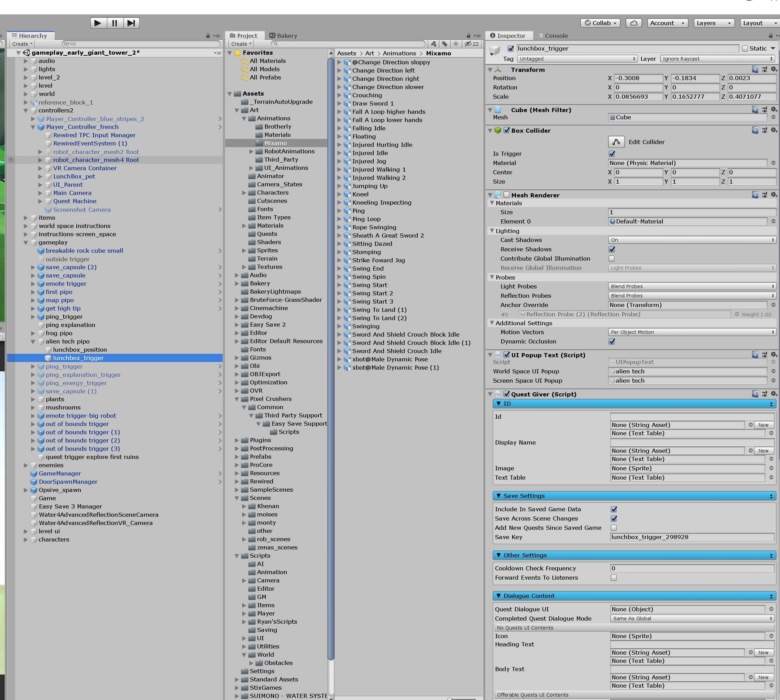The height and width of the screenshot is (700, 780).
Task: Open the Tag dropdown Untagged
Action: (x=577, y=59)
